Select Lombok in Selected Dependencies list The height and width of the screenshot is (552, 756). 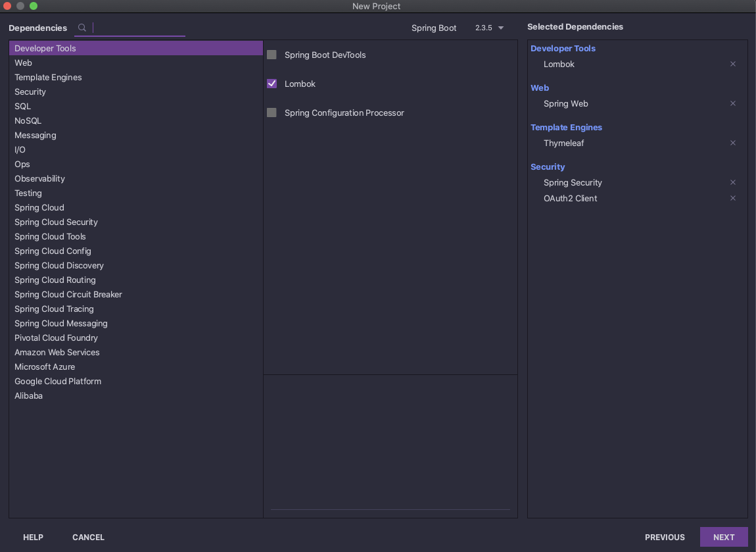559,64
